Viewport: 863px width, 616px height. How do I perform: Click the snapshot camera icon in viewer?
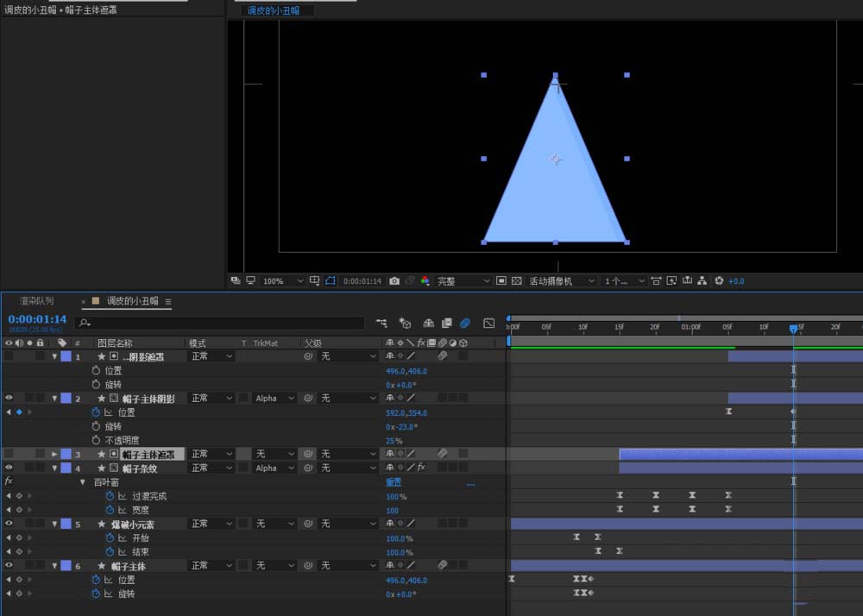click(x=394, y=281)
